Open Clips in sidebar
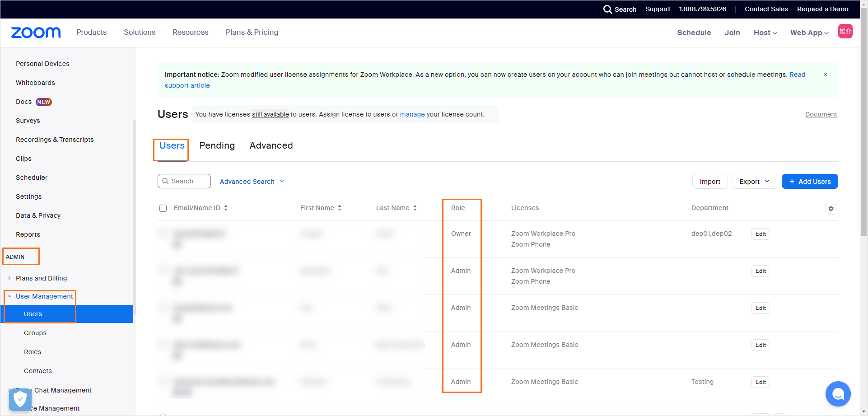This screenshot has width=868, height=416. coord(23,159)
